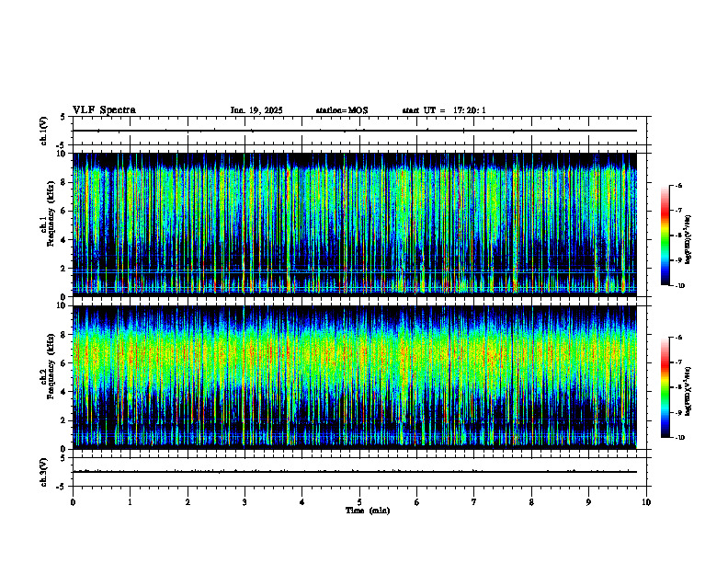This screenshot has width=728, height=563.
Task: Click time axis tick label "5"
Action: 359,502
